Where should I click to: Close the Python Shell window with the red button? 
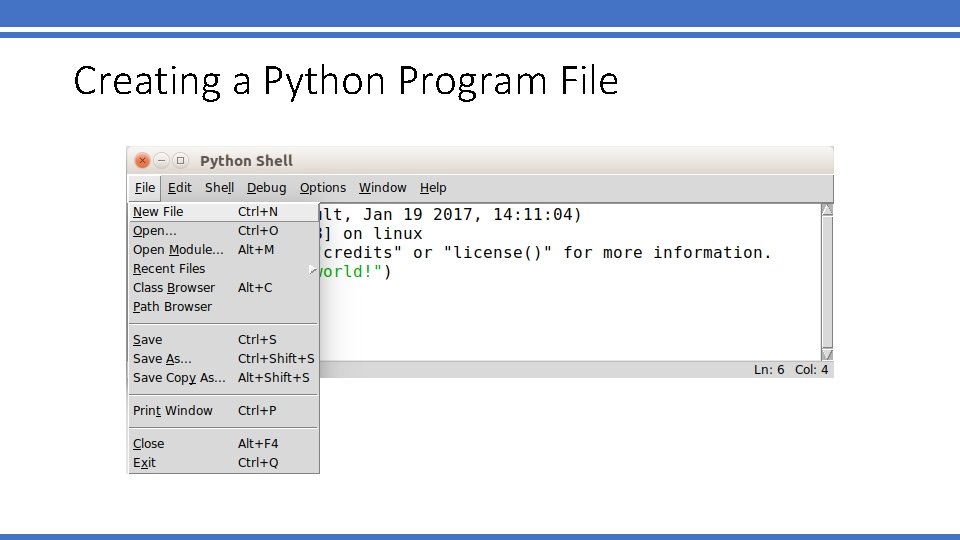[142, 160]
